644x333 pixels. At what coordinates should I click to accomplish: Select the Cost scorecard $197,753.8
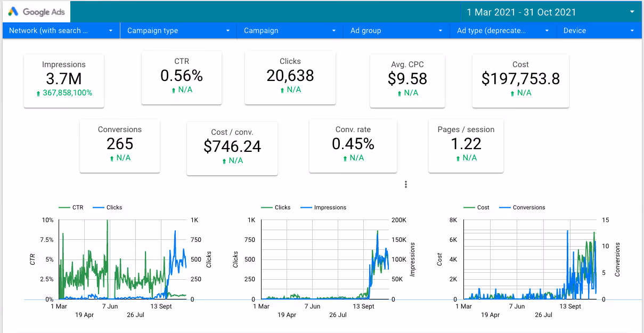click(520, 81)
